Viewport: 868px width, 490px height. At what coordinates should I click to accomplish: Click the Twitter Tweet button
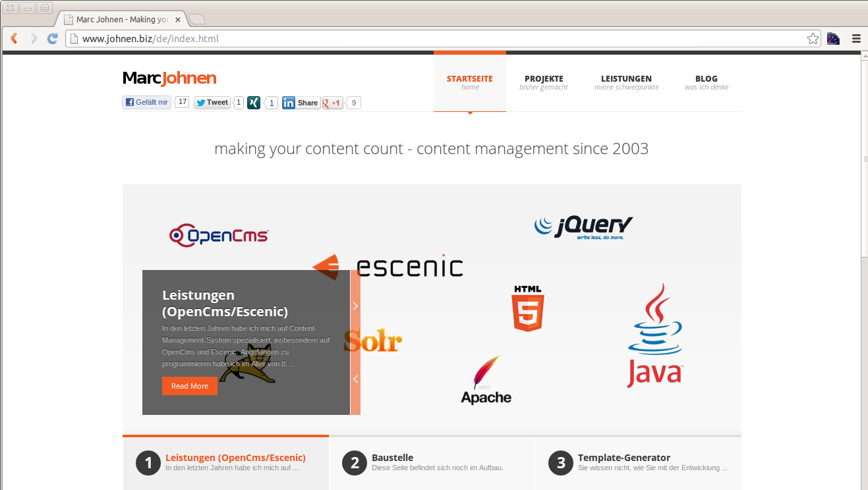tap(212, 102)
